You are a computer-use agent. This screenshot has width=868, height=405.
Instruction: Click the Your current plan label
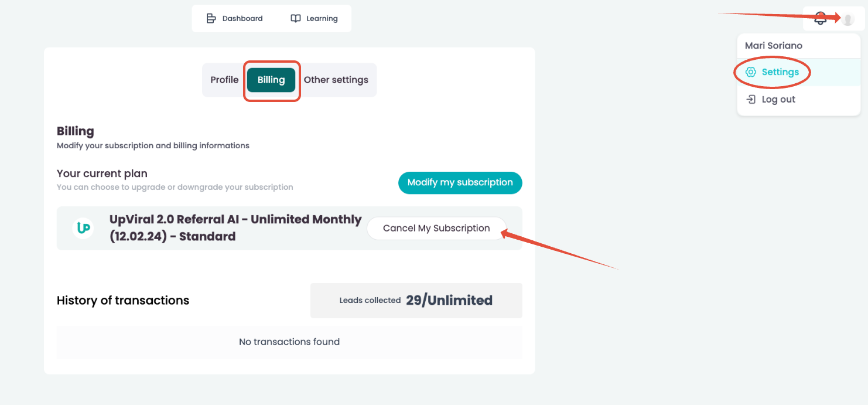point(102,173)
